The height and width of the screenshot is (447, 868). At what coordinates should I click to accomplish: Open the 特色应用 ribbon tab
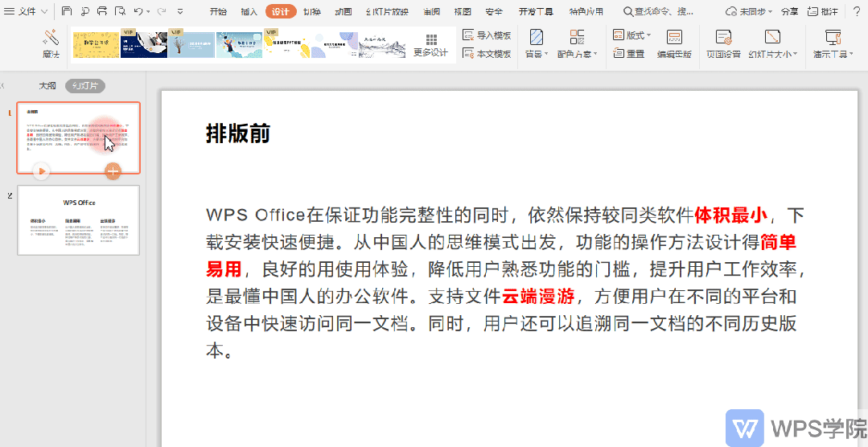pos(586,11)
